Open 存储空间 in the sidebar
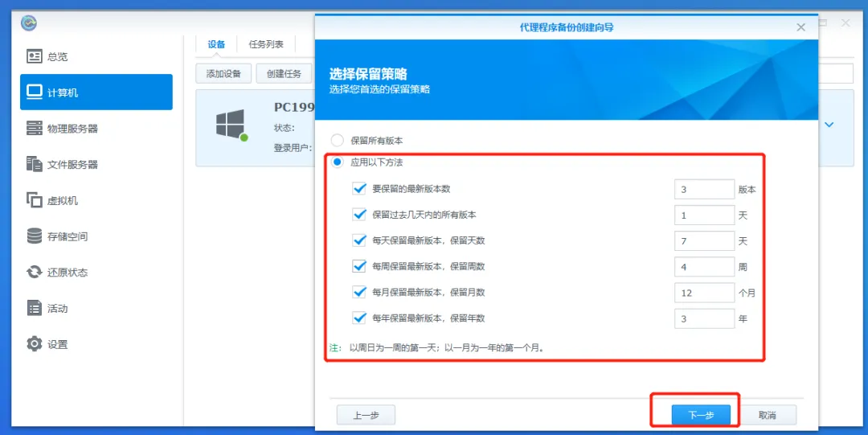This screenshot has width=868, height=435. (x=96, y=236)
